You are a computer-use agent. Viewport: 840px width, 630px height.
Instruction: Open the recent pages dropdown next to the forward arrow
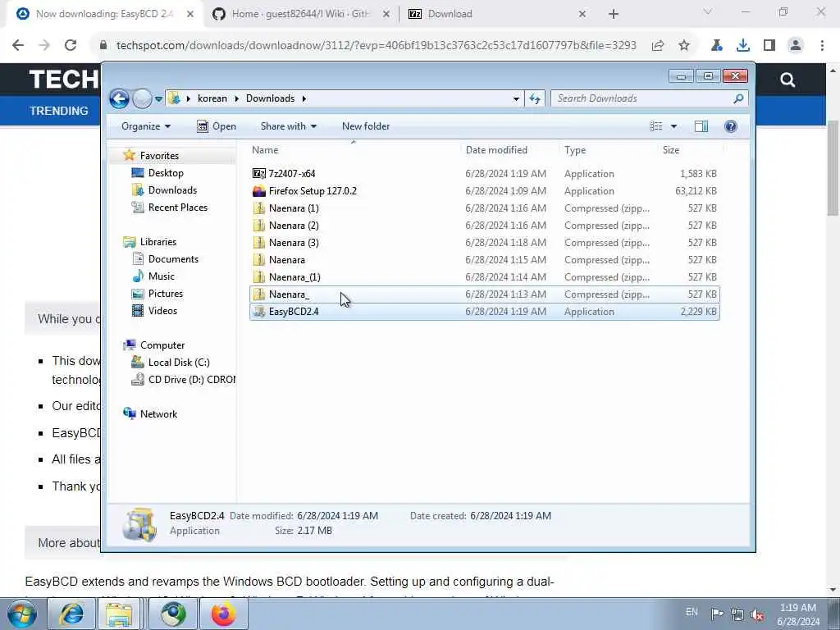point(158,99)
